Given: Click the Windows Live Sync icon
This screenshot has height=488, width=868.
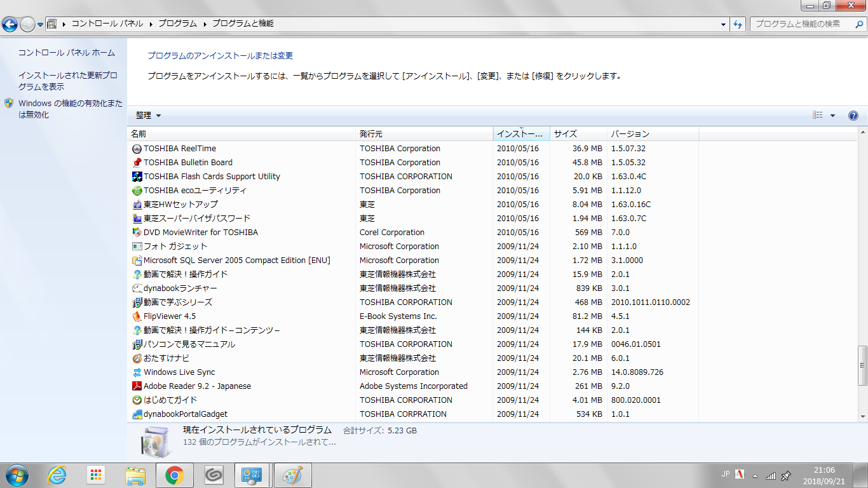Looking at the screenshot, I should (x=137, y=372).
